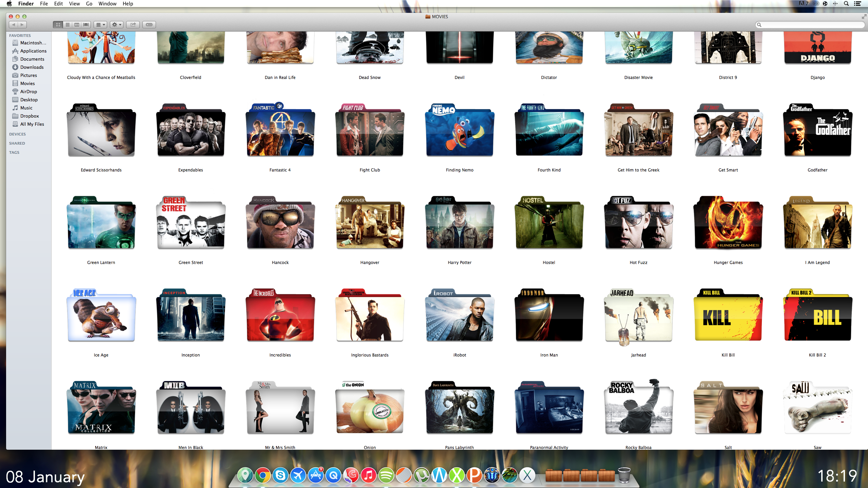Select the Expendables folder icon
The height and width of the screenshot is (488, 868).
[191, 130]
